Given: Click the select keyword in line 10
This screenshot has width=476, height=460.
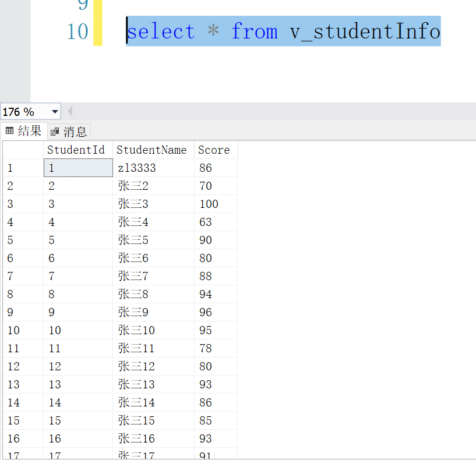Looking at the screenshot, I should coord(161,31).
